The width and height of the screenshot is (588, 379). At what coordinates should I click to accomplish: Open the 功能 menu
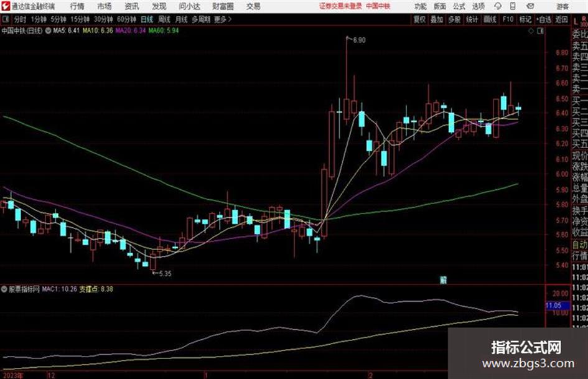tap(421, 6)
